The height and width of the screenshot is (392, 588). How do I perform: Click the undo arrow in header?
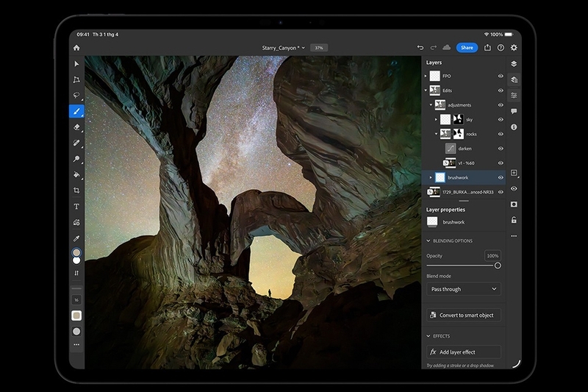tap(420, 48)
